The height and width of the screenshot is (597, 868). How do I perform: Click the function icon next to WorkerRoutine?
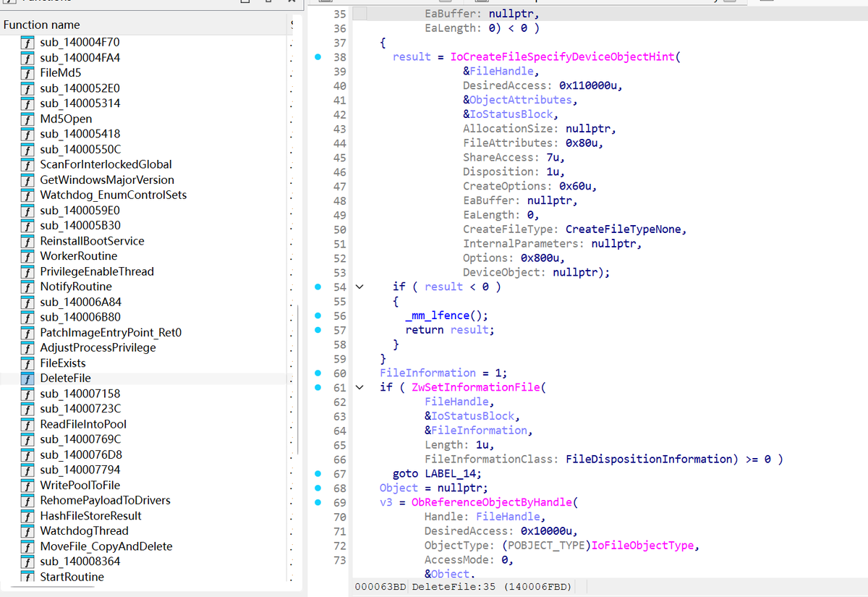(27, 256)
